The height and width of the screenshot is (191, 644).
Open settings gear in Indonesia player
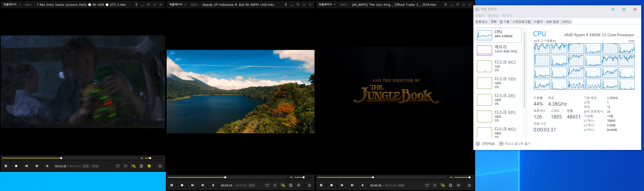299,185
